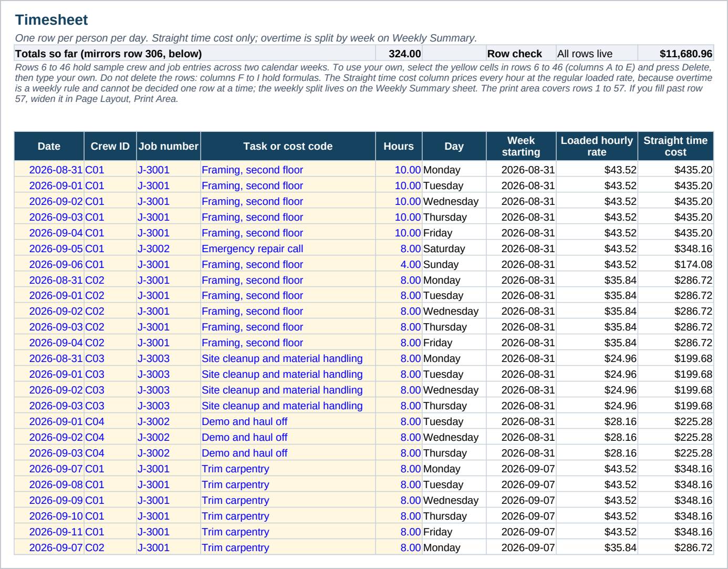Click the Date column header

49,146
